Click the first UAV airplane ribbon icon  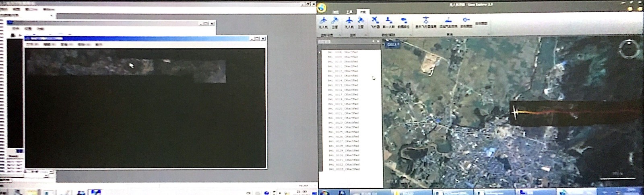323,21
